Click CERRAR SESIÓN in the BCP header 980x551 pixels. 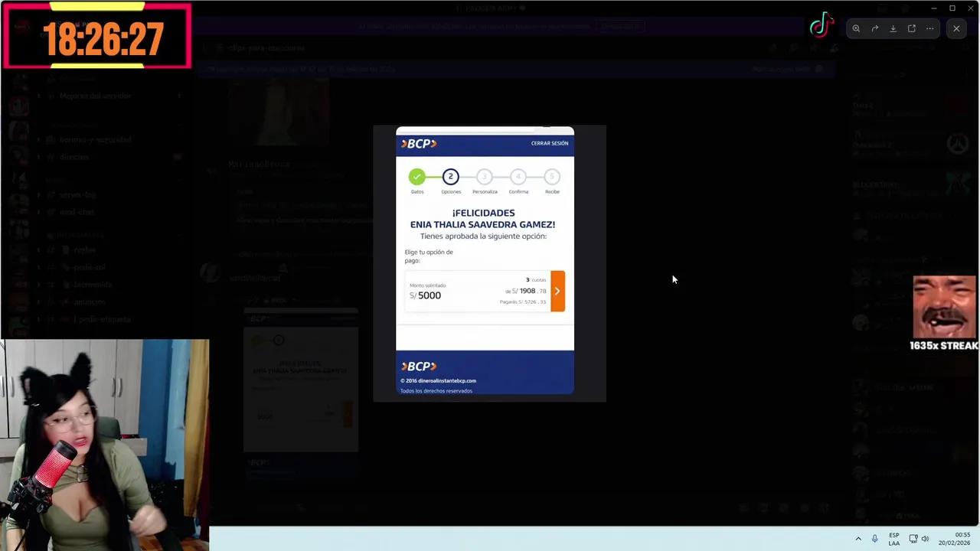[x=550, y=143]
